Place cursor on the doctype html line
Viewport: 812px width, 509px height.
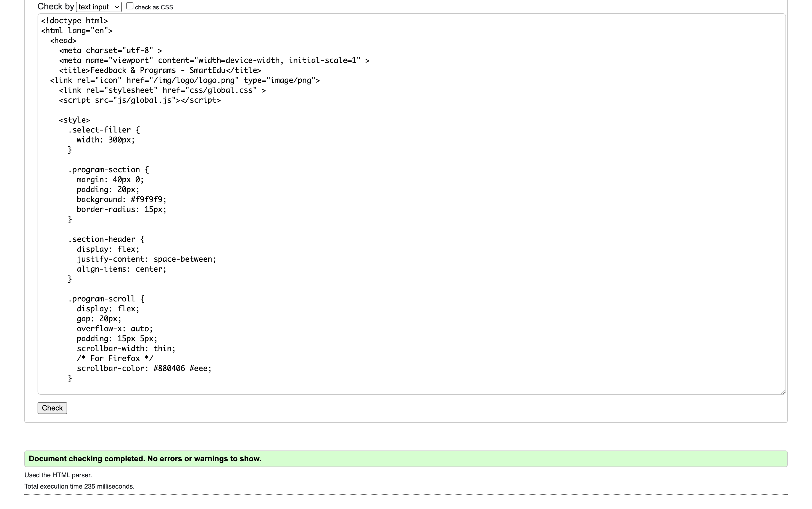tap(74, 21)
